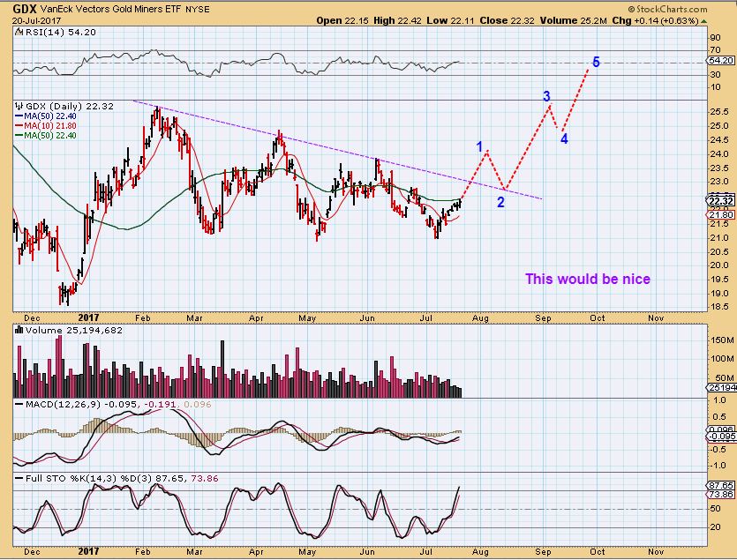This screenshot has height=560, width=737.
Task: Click the 87.65 stochastic value tag
Action: coord(721,485)
